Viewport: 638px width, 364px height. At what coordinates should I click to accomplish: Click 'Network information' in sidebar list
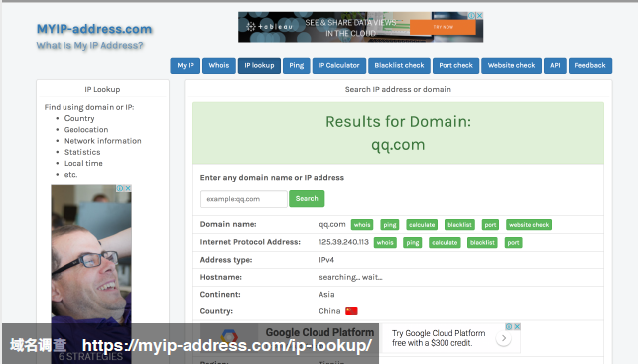[103, 141]
